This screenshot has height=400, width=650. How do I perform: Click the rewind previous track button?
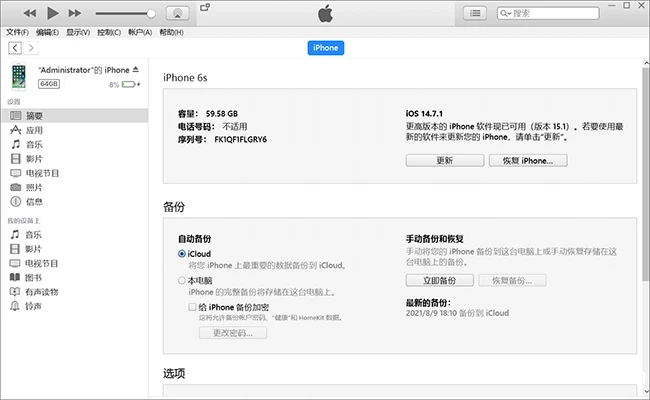pyautogui.click(x=29, y=13)
